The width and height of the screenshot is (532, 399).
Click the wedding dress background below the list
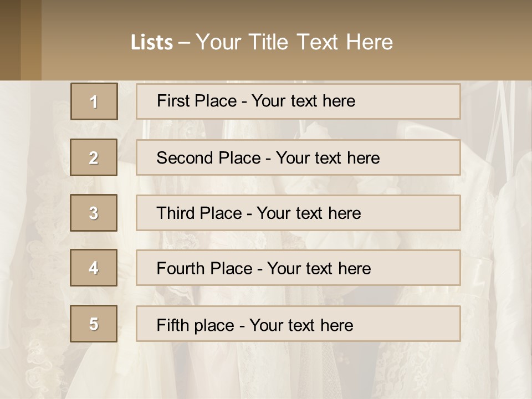tap(266, 371)
